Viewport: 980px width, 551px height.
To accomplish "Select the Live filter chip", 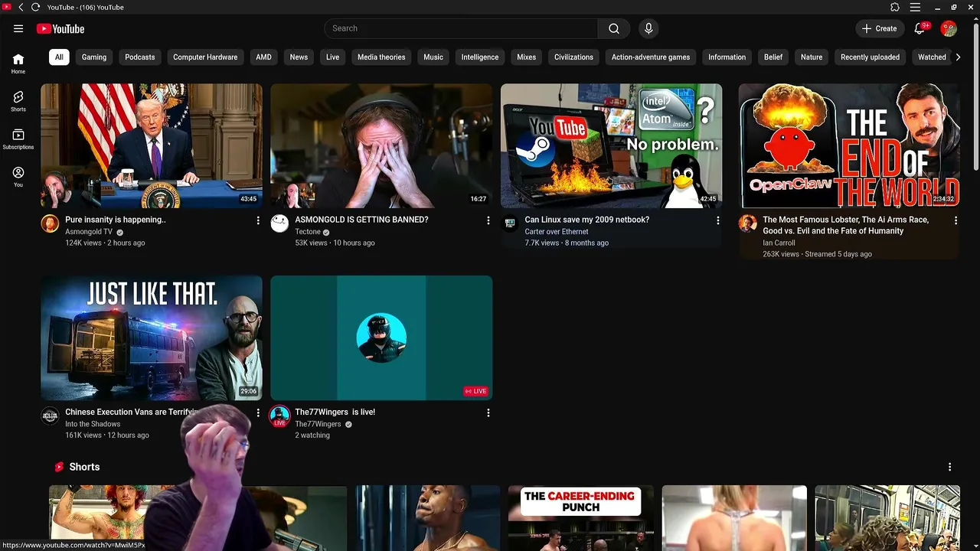I will tap(332, 57).
